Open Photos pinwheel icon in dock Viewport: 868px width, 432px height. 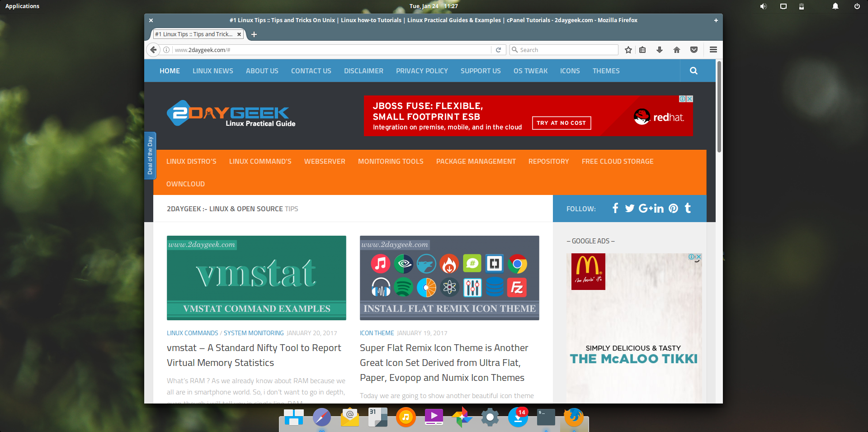[462, 417]
